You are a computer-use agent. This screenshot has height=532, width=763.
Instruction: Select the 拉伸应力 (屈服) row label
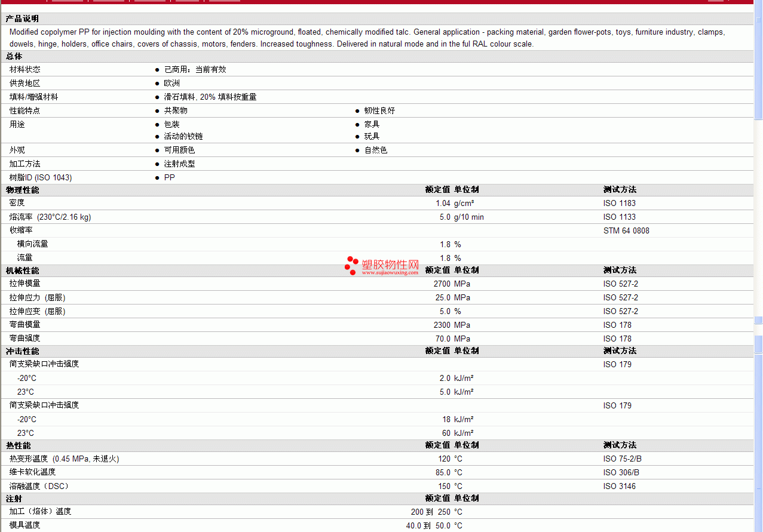[x=38, y=297]
